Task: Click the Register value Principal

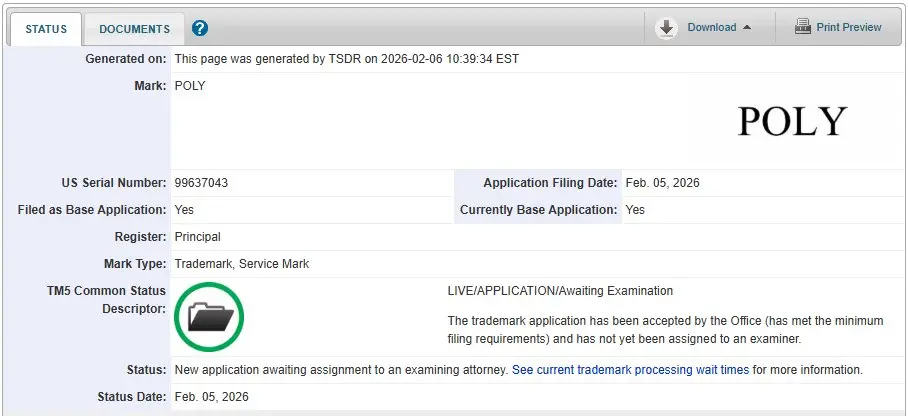Action: click(x=197, y=237)
